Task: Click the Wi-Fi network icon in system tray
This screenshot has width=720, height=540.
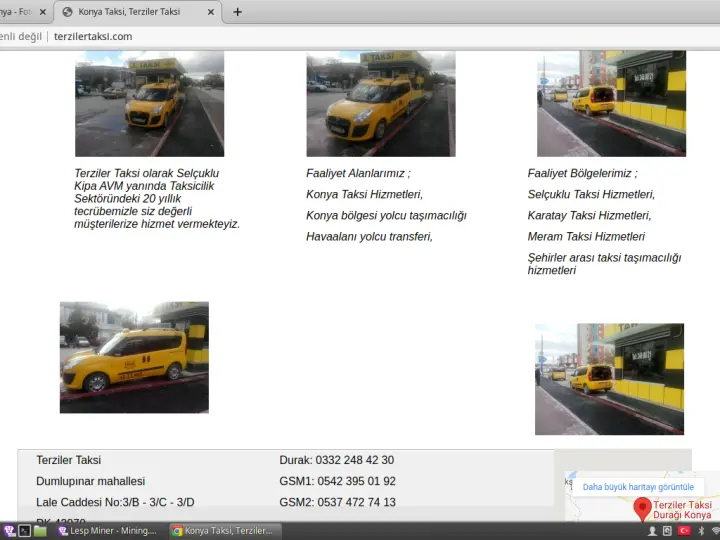Action: click(x=715, y=531)
